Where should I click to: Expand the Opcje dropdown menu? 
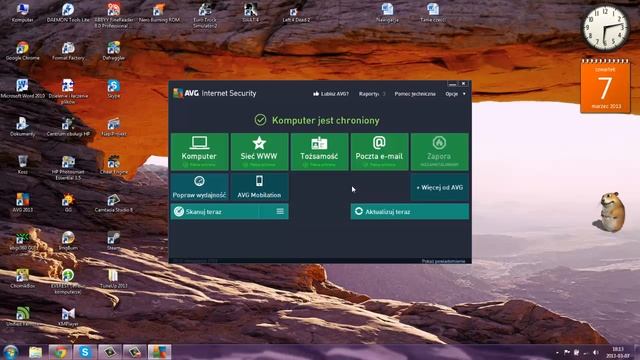455,94
